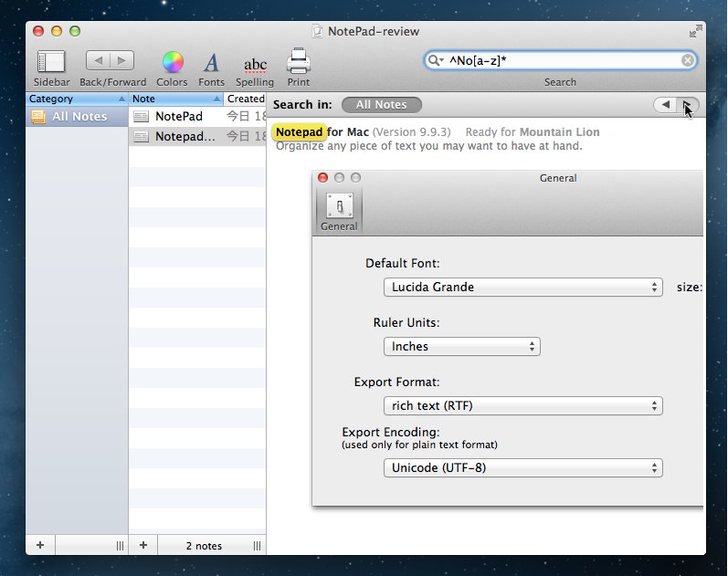Toggle the Sidebar toolbar icon
728x576 pixels.
pos(51,62)
